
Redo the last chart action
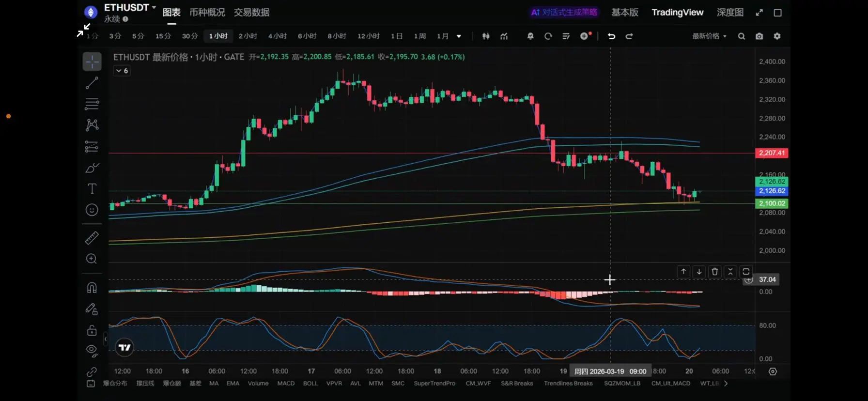click(x=629, y=36)
